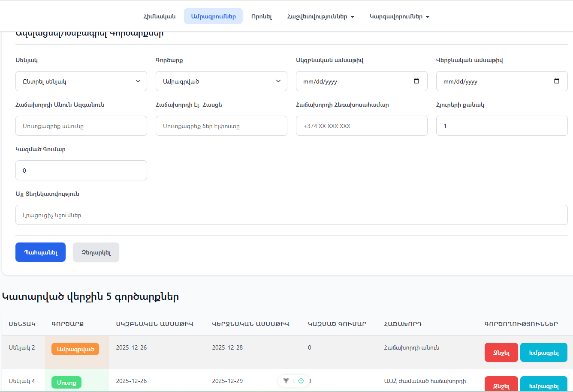
Task: Open the Գործարք dropdown showing Ամրագրված
Action: [221, 81]
